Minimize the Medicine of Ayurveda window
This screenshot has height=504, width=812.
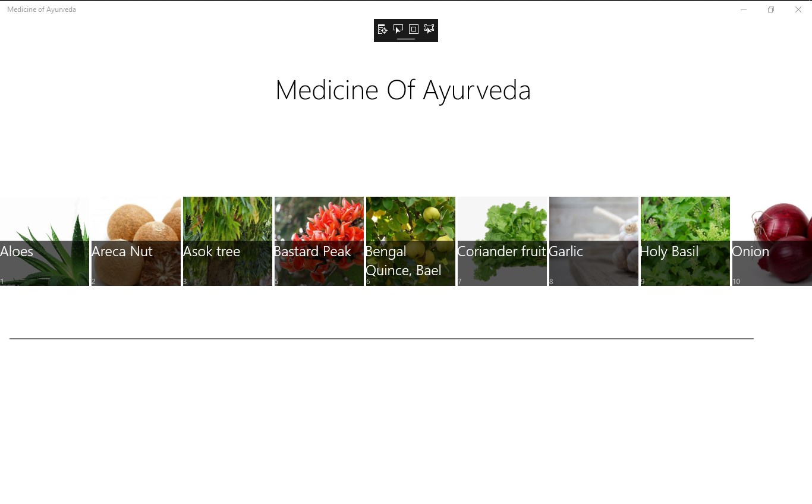(x=744, y=10)
